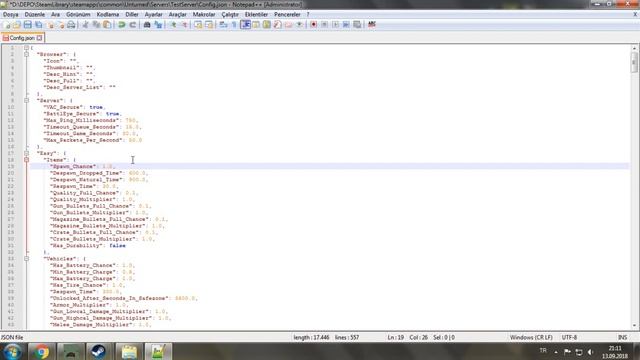The image size is (640, 360).
Task: Zoom out using the toolbar icon
Action: click(184, 25)
